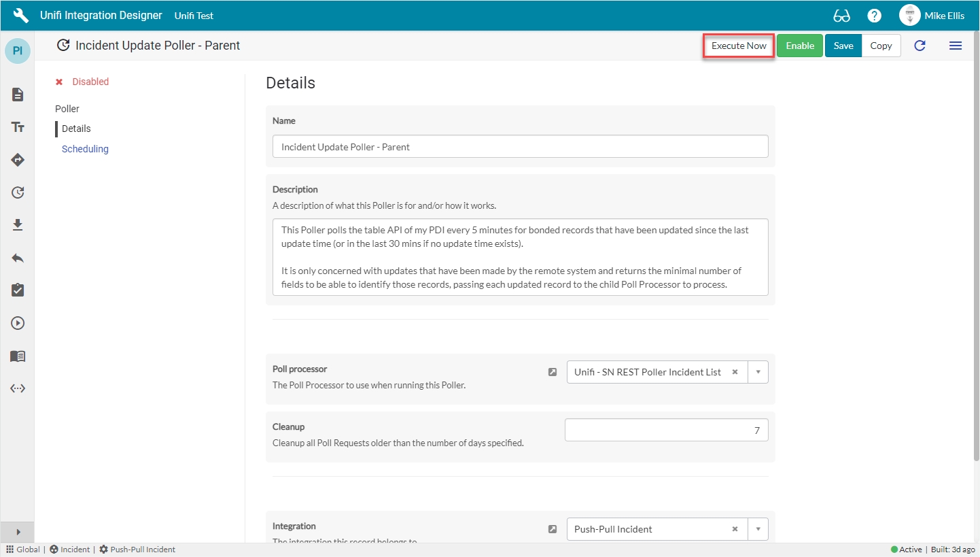Click the poller clock icon in sidebar
The image size is (980, 557).
[x=18, y=192]
